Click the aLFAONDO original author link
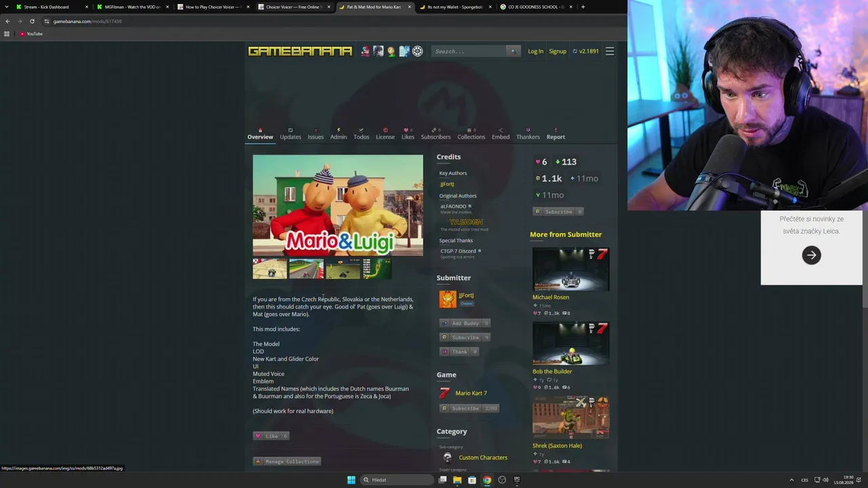This screenshot has width=868, height=488. (x=454, y=206)
